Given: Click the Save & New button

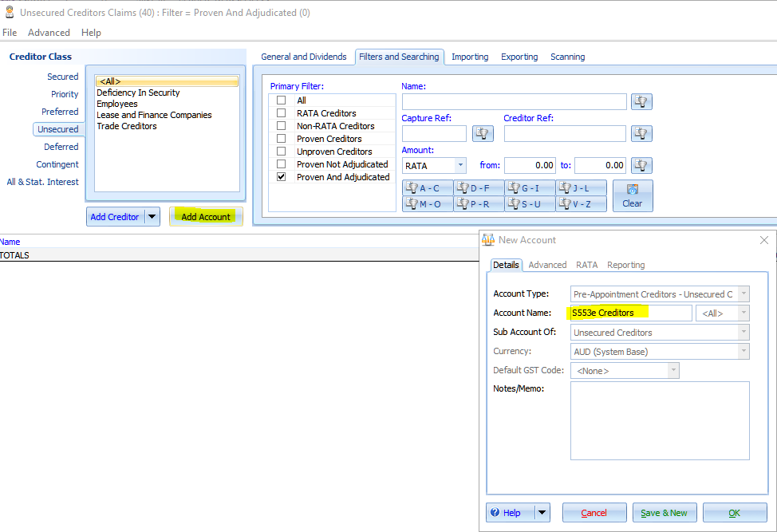Looking at the screenshot, I should (x=665, y=513).
